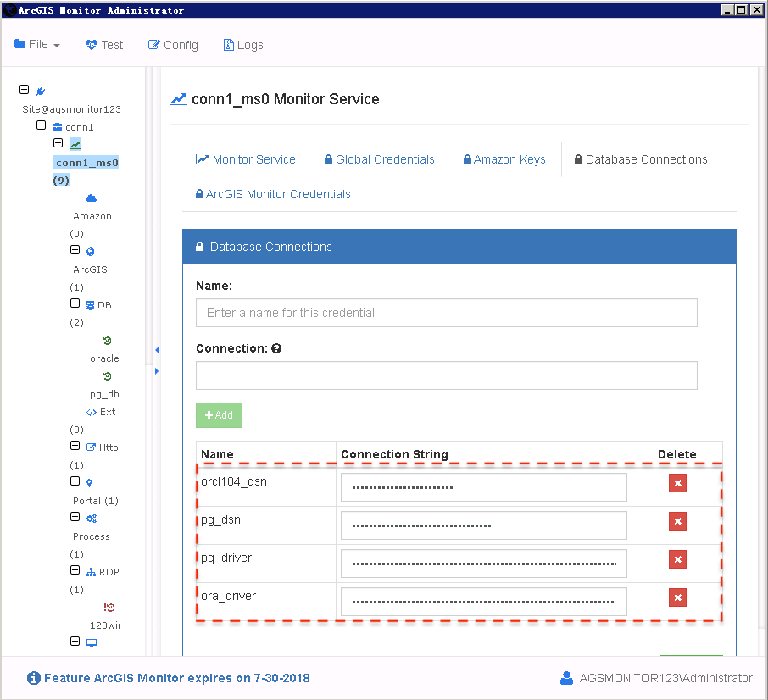This screenshot has width=768, height=700.
Task: Switch to Monitor Service tab
Action: tap(245, 159)
